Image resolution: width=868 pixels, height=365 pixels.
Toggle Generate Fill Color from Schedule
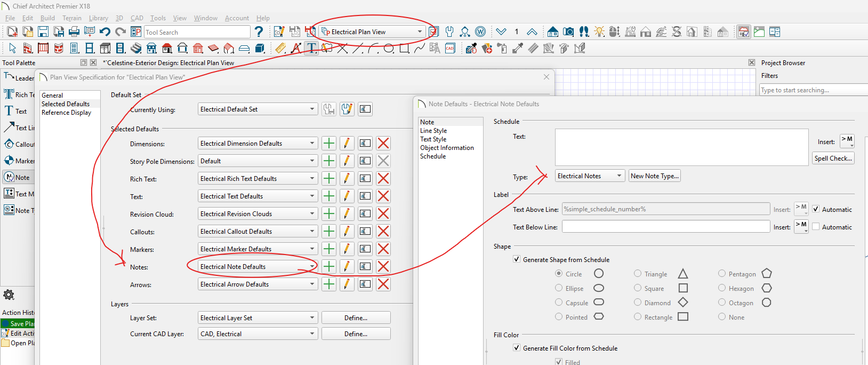(517, 348)
